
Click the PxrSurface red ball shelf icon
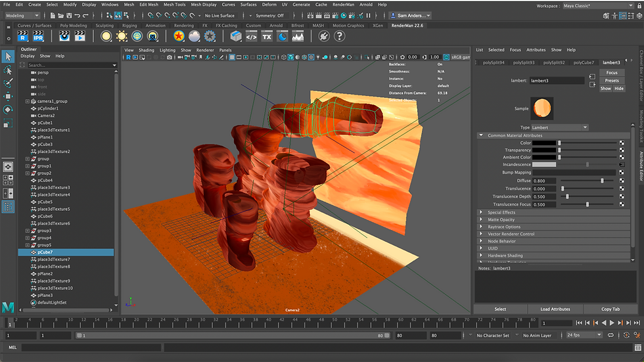point(178,37)
